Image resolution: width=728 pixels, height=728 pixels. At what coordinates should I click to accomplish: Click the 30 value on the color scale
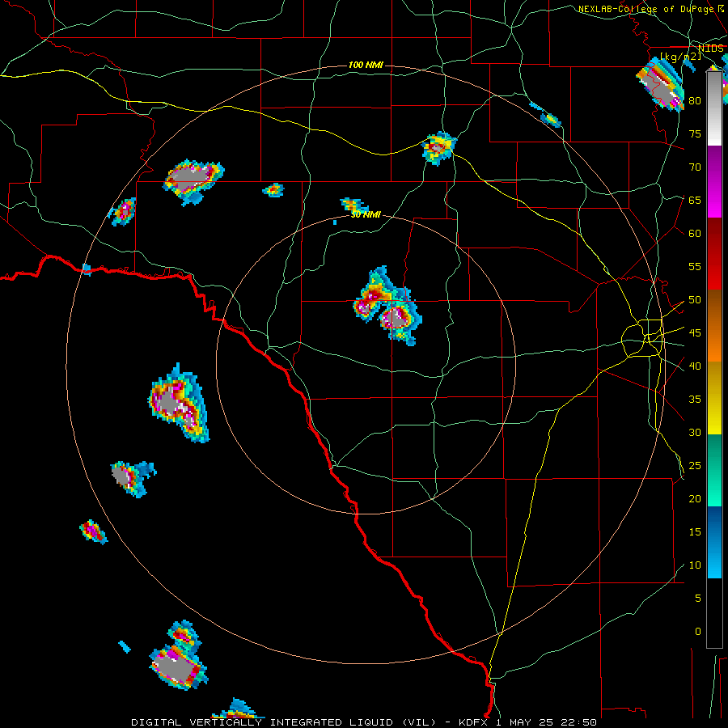point(695,432)
